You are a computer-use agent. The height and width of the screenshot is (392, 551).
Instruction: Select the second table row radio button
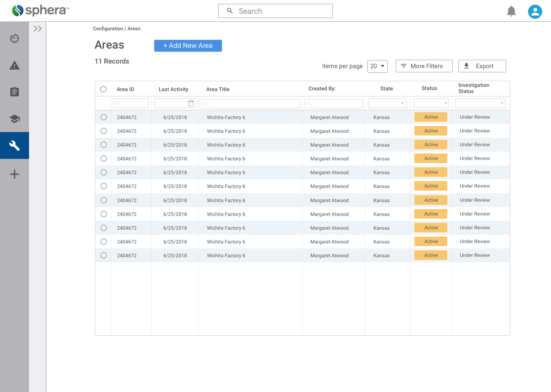[104, 131]
